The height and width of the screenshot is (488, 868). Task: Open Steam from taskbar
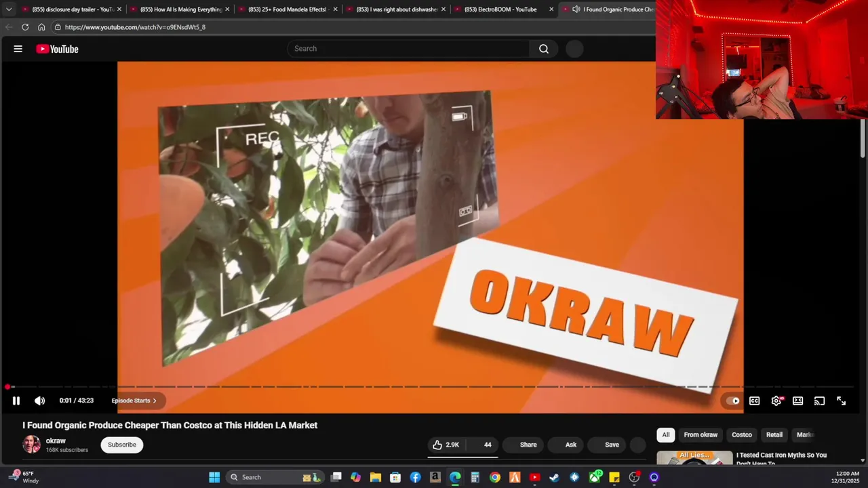pos(554,477)
